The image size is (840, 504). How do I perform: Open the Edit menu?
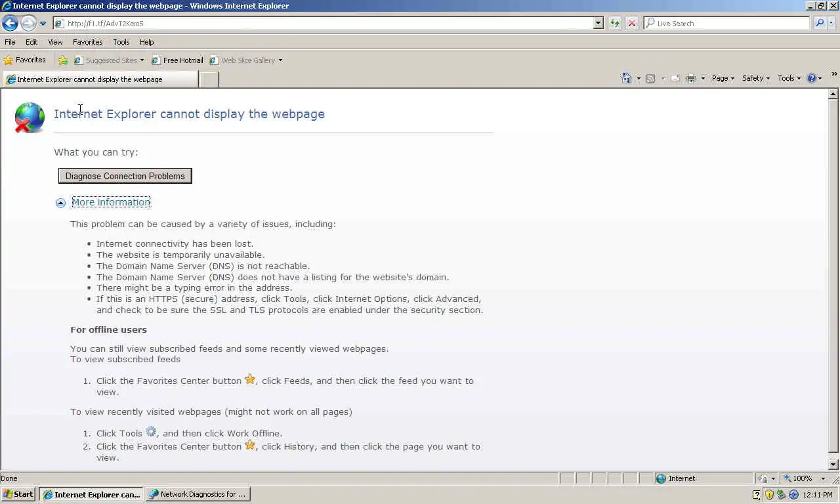point(31,42)
